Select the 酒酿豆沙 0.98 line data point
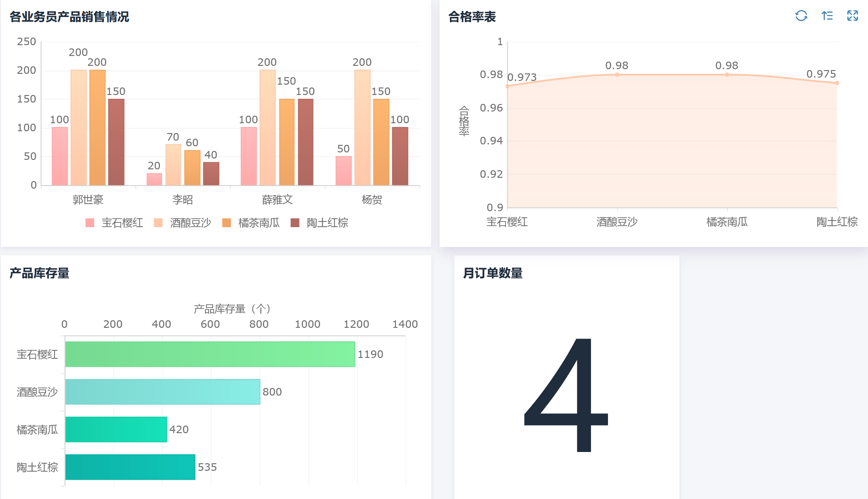Image resolution: width=868 pixels, height=499 pixels. click(617, 75)
